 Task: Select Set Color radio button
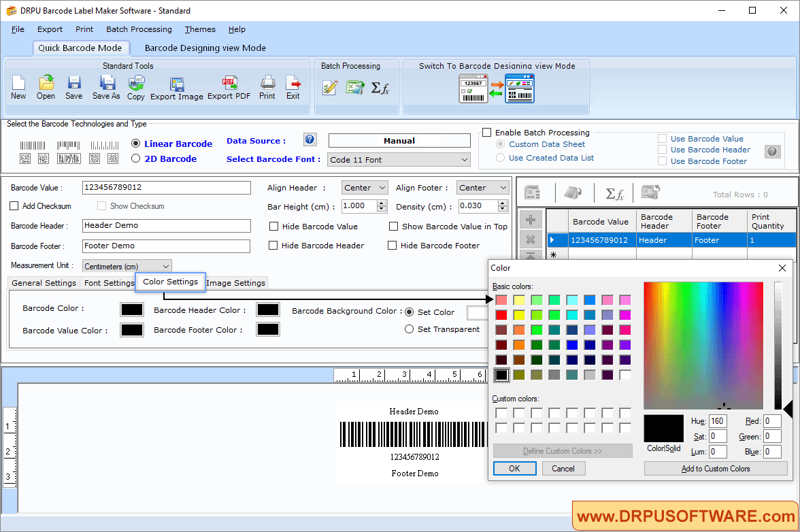tap(410, 312)
